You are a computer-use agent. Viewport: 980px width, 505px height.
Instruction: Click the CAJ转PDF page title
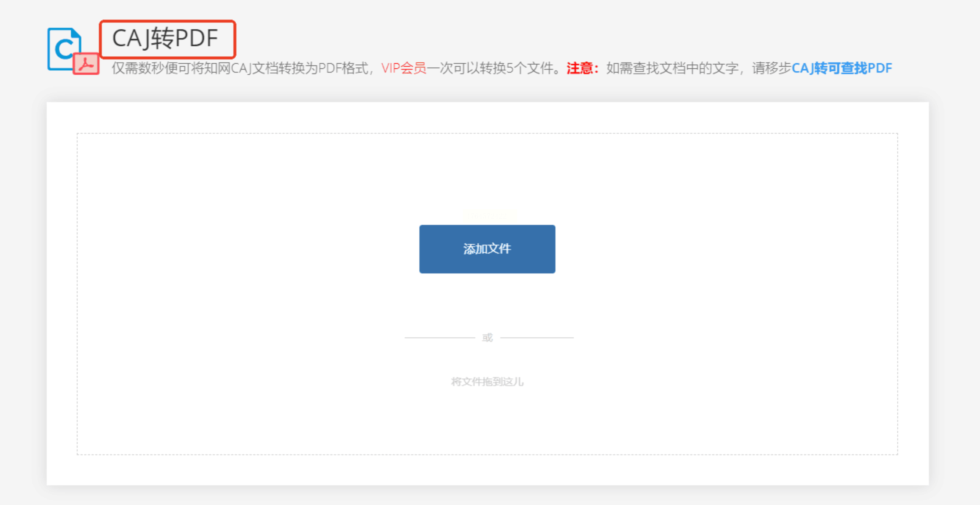(165, 38)
